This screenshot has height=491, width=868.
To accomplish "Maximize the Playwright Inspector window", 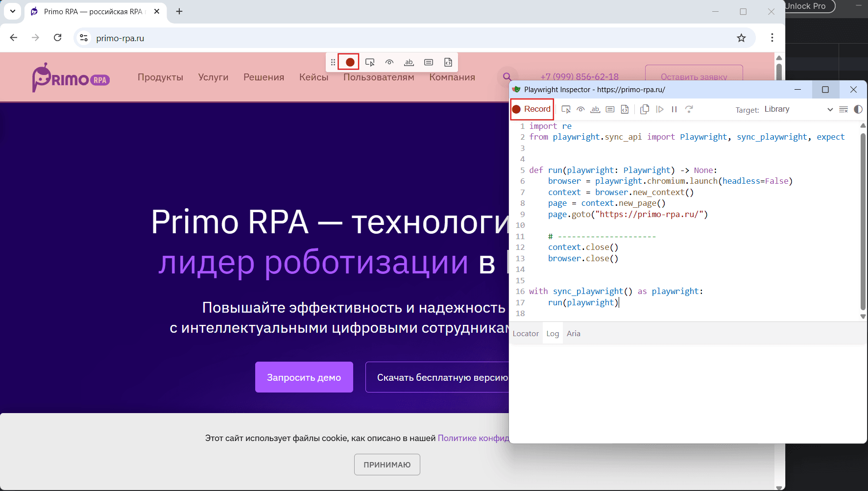I will pyautogui.click(x=825, y=90).
